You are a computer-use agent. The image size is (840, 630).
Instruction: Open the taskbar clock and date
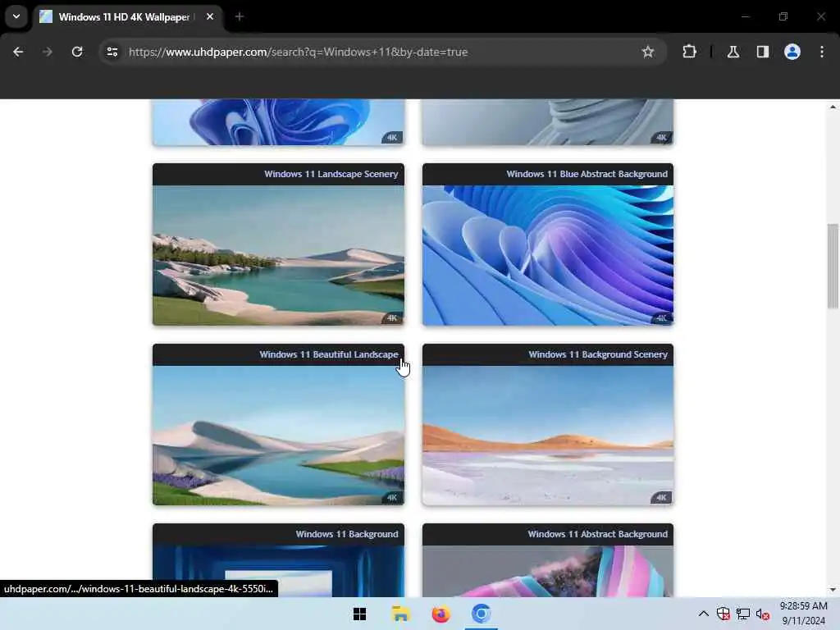(803, 614)
